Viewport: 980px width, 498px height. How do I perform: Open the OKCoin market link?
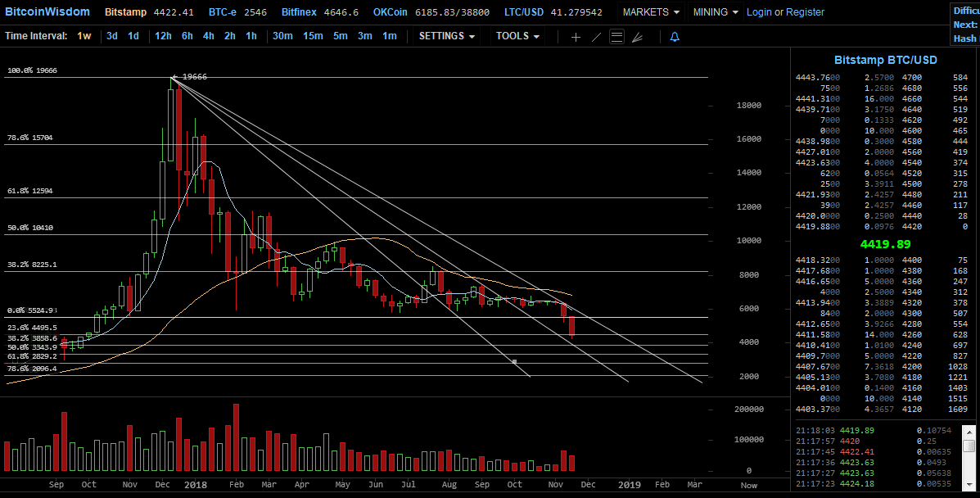pyautogui.click(x=390, y=12)
